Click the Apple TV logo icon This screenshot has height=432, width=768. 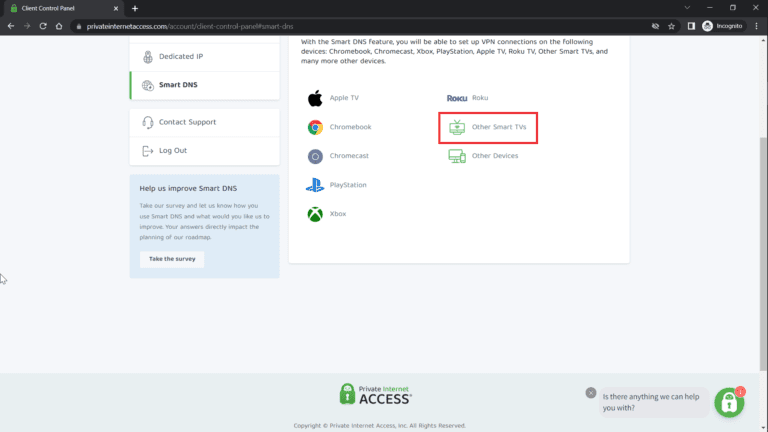tap(314, 98)
